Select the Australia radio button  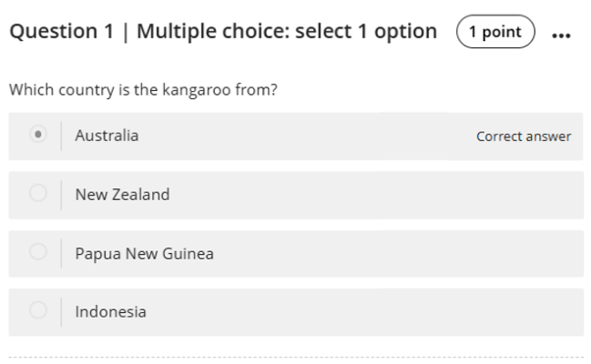(37, 136)
